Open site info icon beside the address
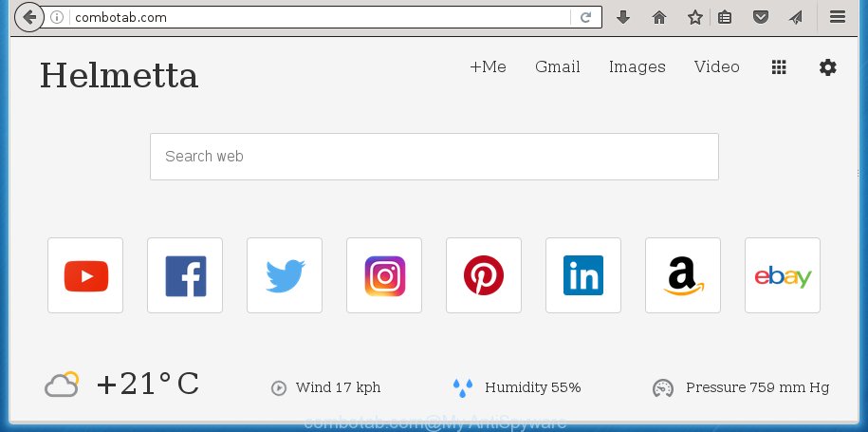Viewport: 868px width, 432px height. pos(57,17)
